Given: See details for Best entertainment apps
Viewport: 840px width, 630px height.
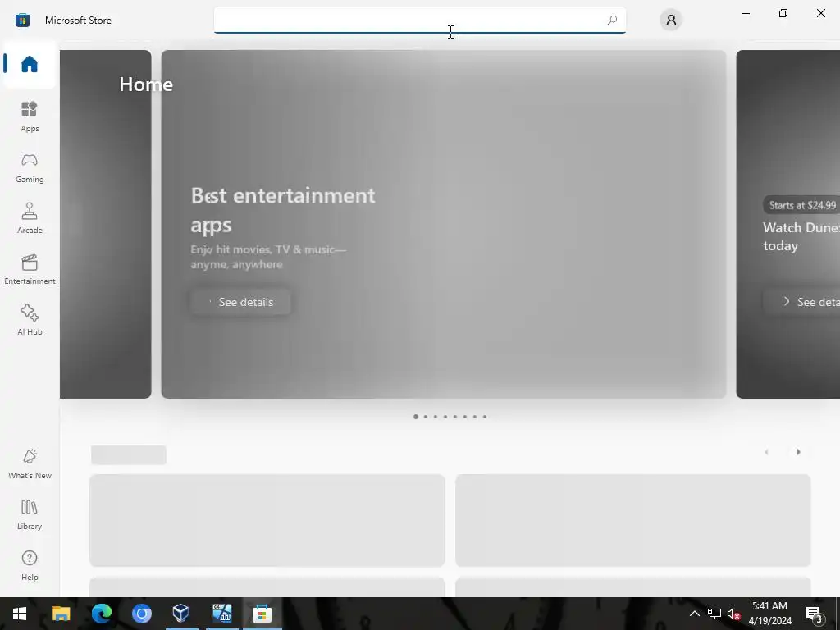Looking at the screenshot, I should tap(240, 302).
